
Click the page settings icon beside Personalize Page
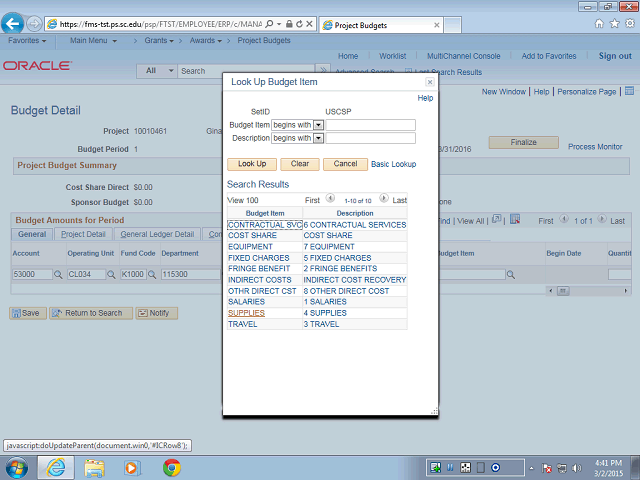[629, 91]
